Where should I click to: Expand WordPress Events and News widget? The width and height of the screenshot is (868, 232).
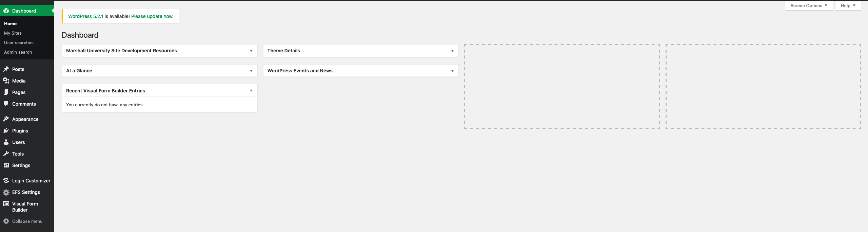click(x=452, y=71)
